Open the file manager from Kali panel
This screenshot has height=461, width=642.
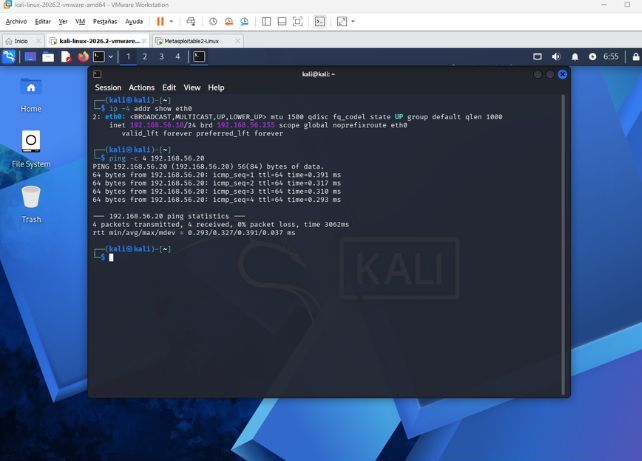48,56
